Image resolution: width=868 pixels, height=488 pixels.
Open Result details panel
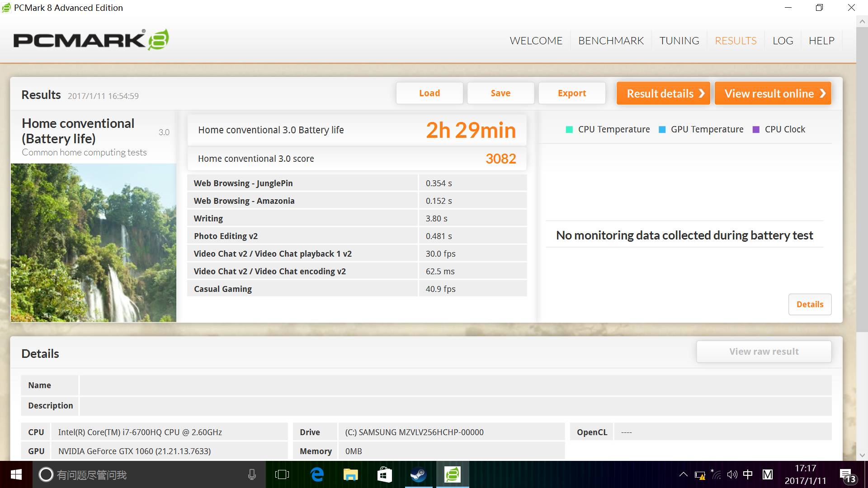click(663, 94)
